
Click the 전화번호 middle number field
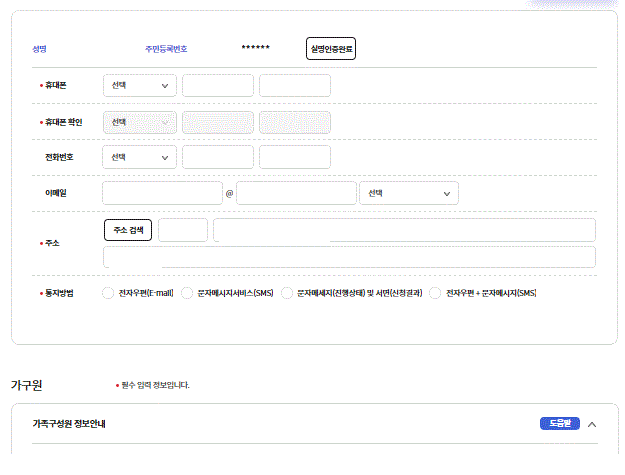click(x=218, y=157)
